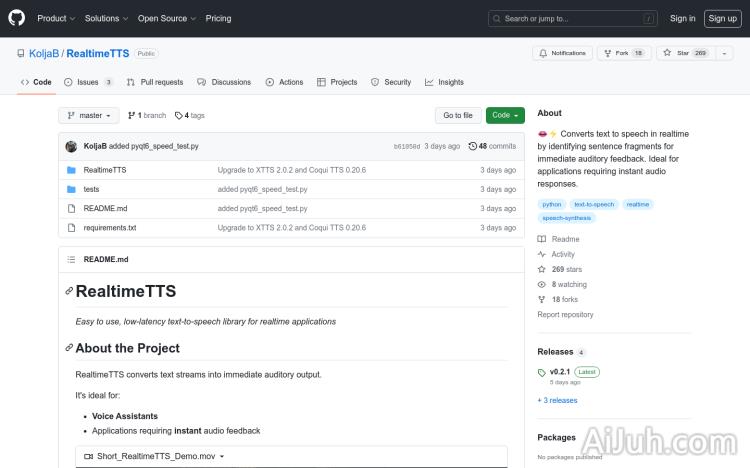Open the + 3 releases link

557,400
